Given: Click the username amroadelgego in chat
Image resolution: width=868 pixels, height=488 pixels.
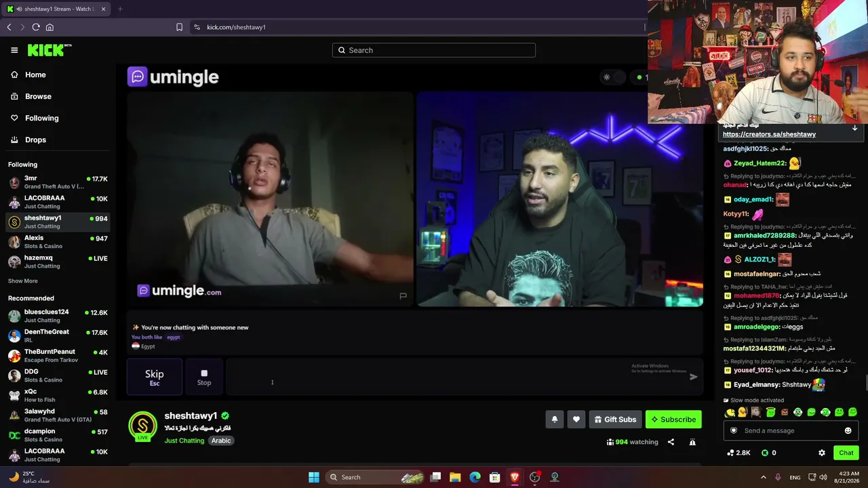Looking at the screenshot, I should pos(756,327).
